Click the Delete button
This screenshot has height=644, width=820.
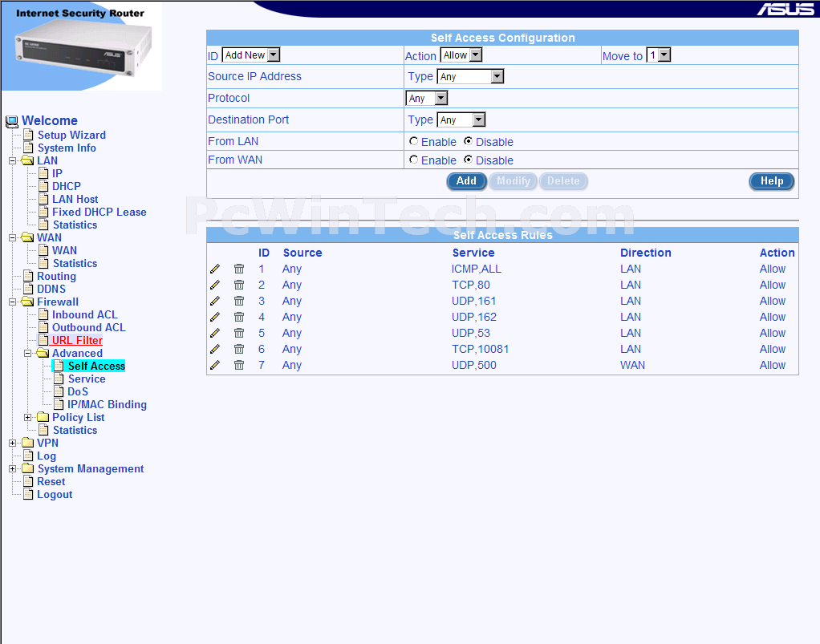coord(563,181)
